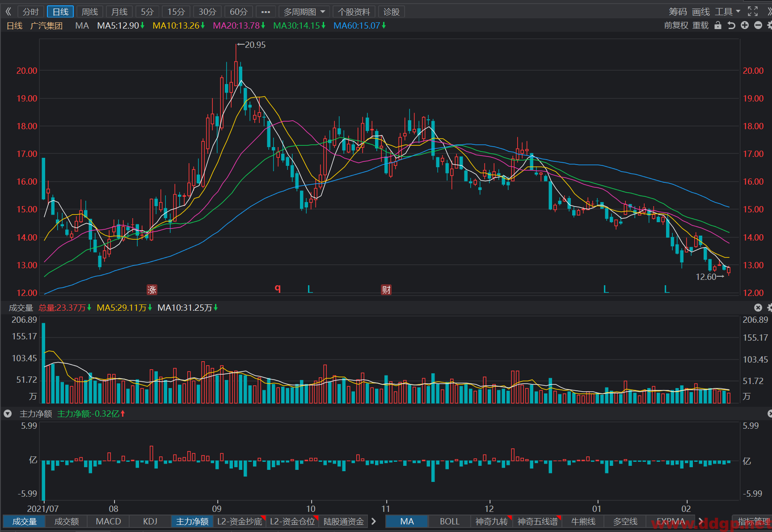772x532 pixels.
Task: Click the unlock padlock icon
Action: pyautogui.click(x=718, y=25)
